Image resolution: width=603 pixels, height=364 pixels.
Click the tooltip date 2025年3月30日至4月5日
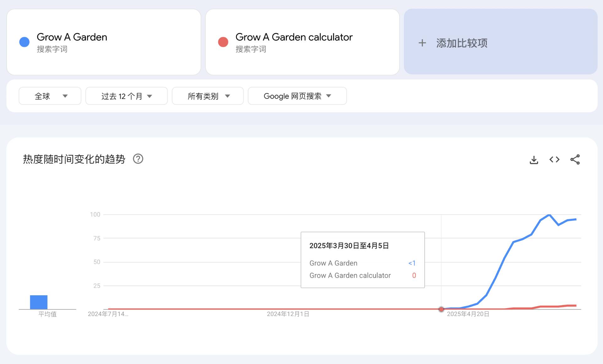(349, 246)
